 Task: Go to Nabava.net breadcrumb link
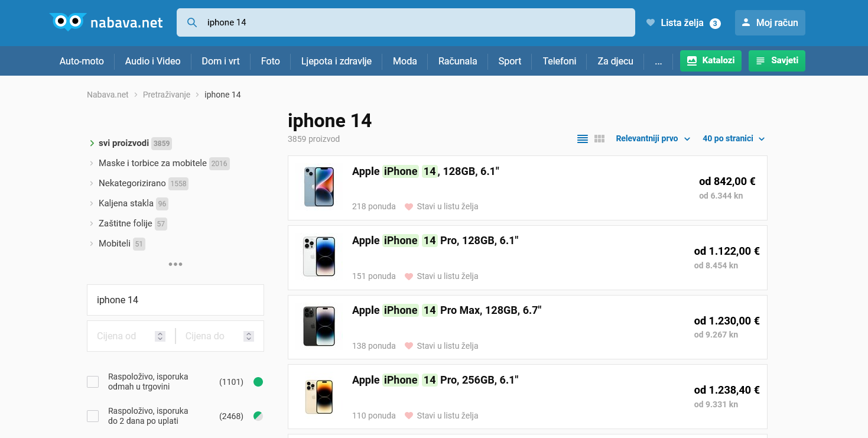(108, 95)
